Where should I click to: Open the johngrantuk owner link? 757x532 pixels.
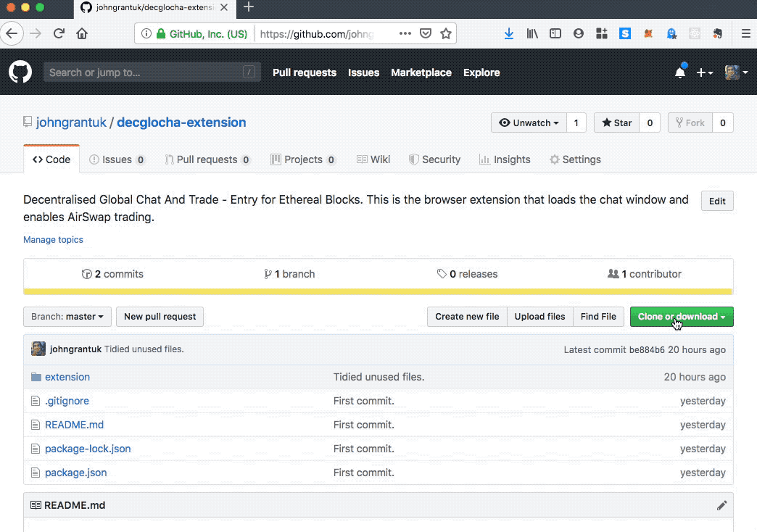(71, 122)
